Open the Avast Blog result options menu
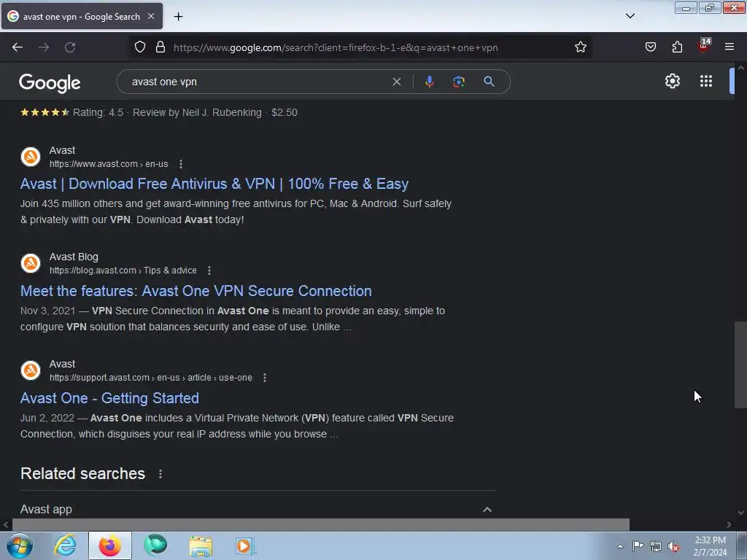This screenshot has height=560, width=747. [209, 271]
